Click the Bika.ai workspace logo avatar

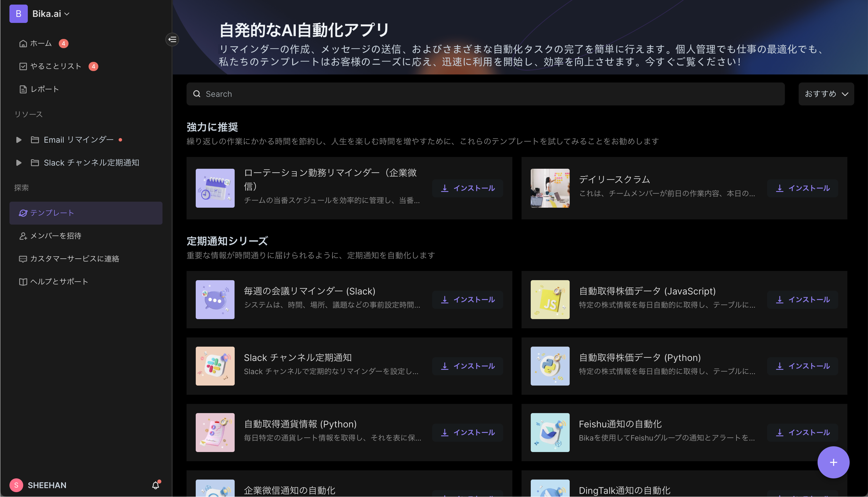coord(18,14)
